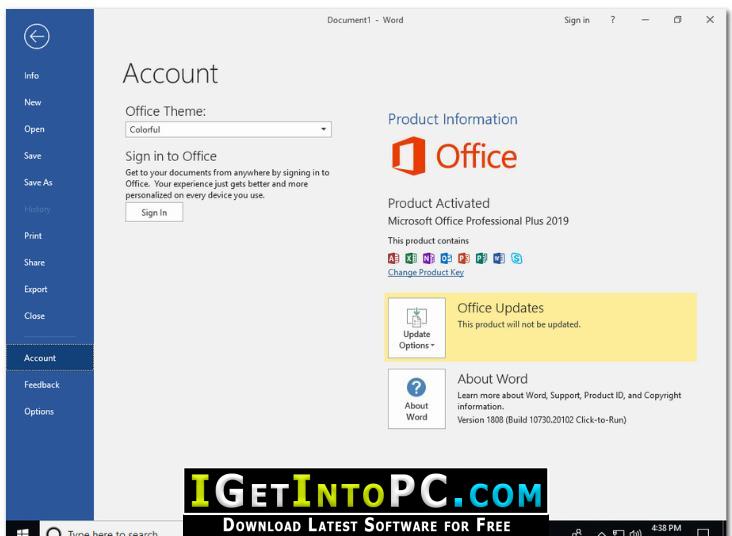Select New in the Backstage sidebar
Screen dimensions: 732x536
tap(33, 102)
